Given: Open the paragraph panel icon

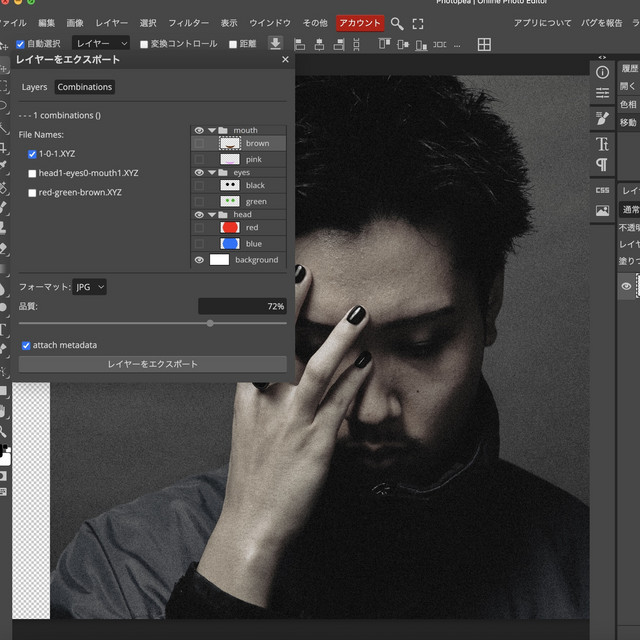Looking at the screenshot, I should tap(602, 164).
